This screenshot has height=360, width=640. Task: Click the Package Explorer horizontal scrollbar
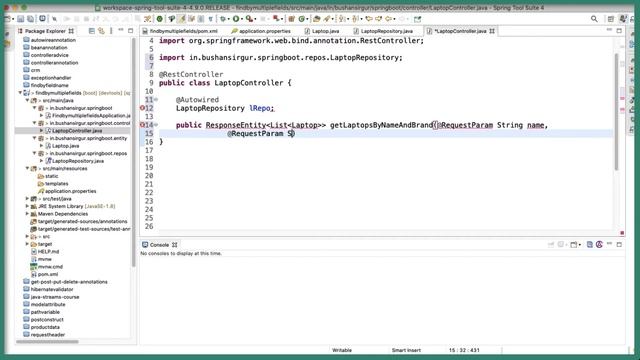coord(47,342)
